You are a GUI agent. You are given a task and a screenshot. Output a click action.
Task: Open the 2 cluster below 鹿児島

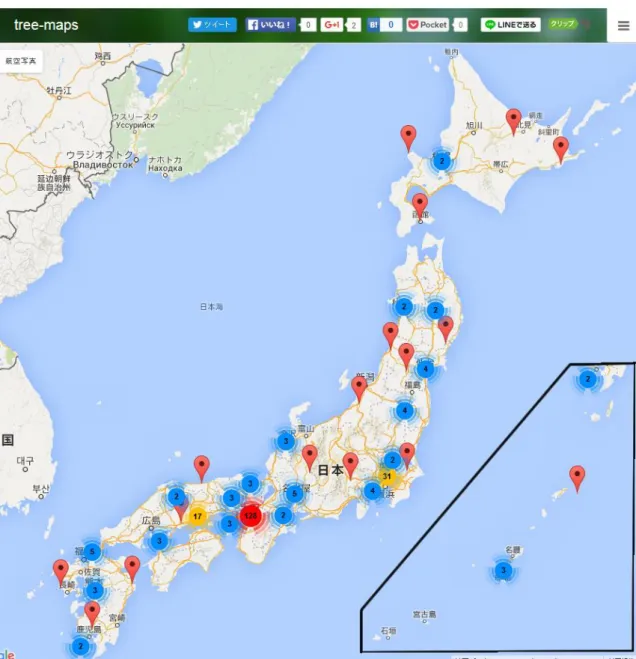[81, 646]
